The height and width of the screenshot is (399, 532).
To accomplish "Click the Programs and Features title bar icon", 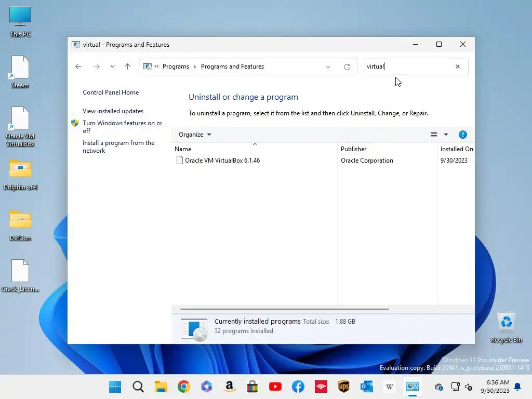I will tap(76, 45).
